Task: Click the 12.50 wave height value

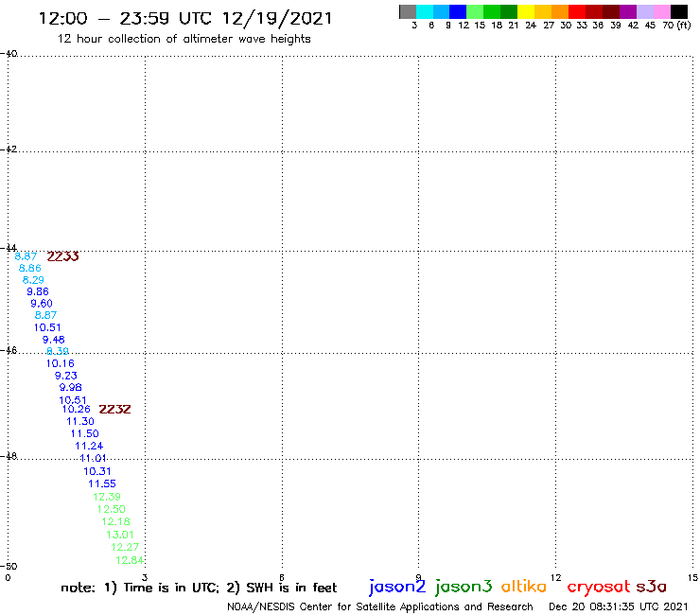Action: pyautogui.click(x=112, y=509)
